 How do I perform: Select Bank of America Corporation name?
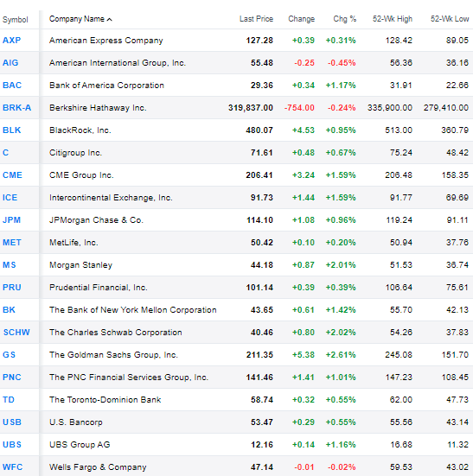106,86
